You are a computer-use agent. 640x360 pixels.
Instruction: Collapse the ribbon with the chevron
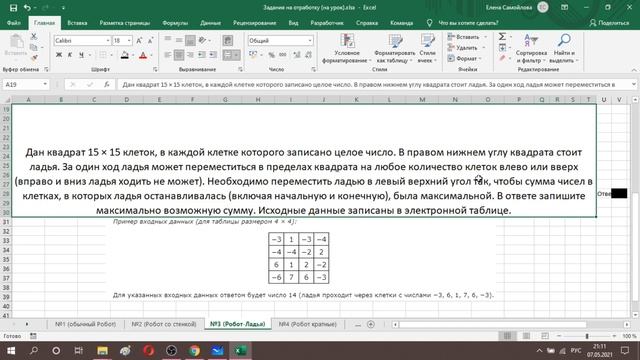pos(634,70)
